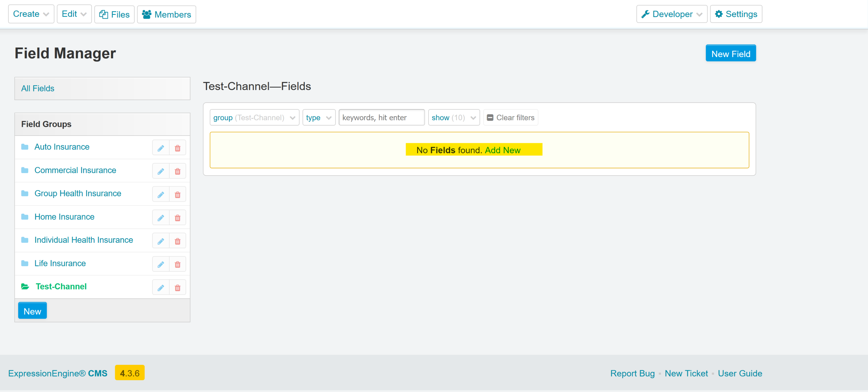This screenshot has height=392, width=868.
Task: Open the Group Health Insurance group
Action: tap(77, 193)
